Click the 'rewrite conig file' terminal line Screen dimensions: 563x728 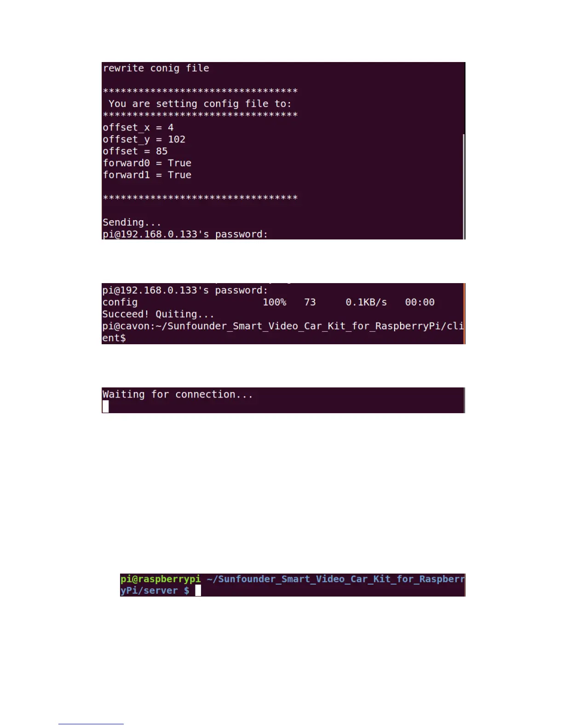coord(156,68)
